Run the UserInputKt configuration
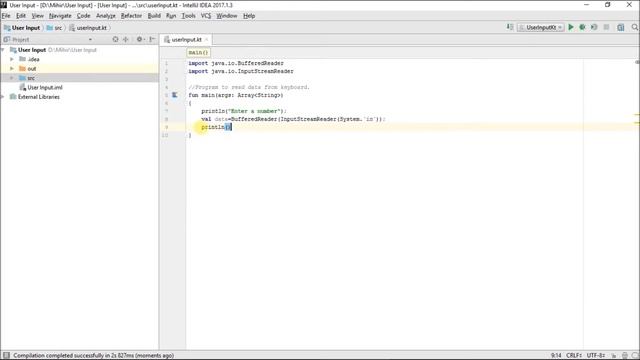The image size is (640, 360). pos(571,27)
